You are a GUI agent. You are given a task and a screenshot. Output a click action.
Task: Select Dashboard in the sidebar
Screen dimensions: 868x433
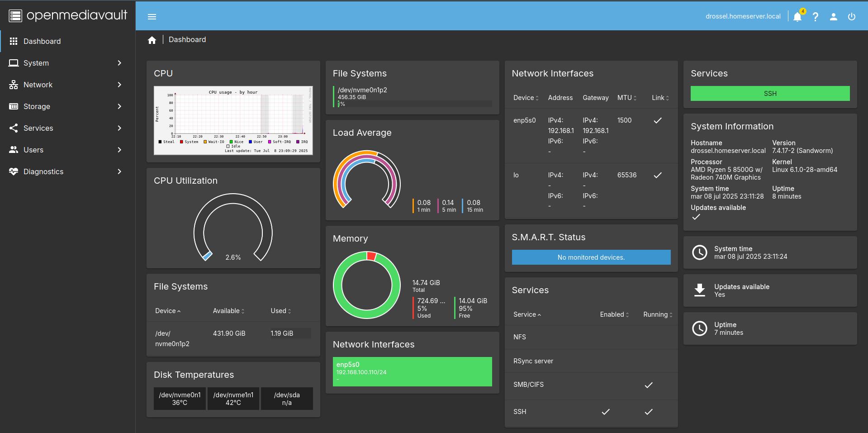click(42, 41)
